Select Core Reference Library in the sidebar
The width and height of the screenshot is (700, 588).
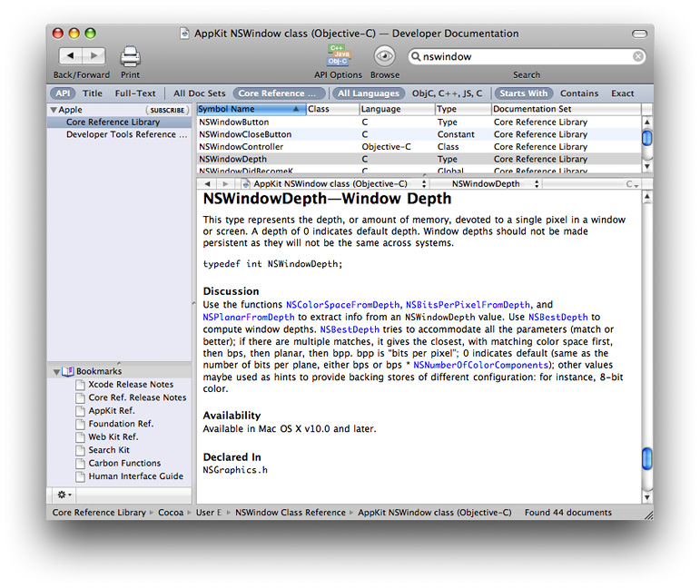119,122
